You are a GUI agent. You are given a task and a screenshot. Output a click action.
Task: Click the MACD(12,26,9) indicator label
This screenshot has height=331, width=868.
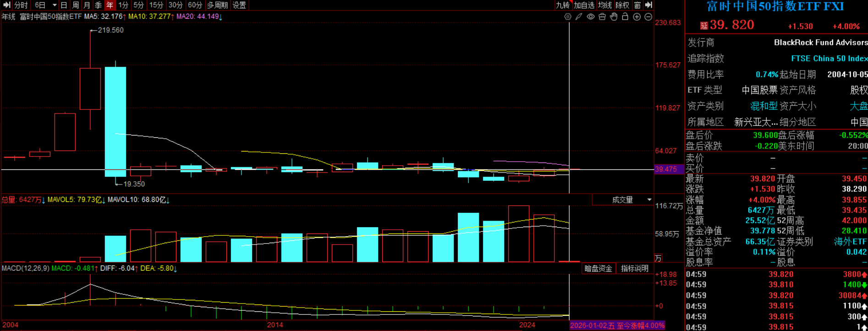click(x=26, y=268)
